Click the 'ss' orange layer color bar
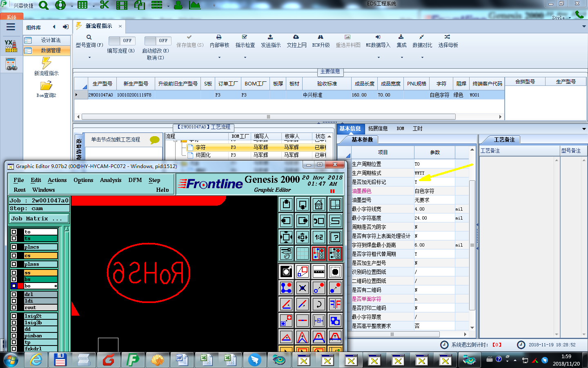 (40, 273)
